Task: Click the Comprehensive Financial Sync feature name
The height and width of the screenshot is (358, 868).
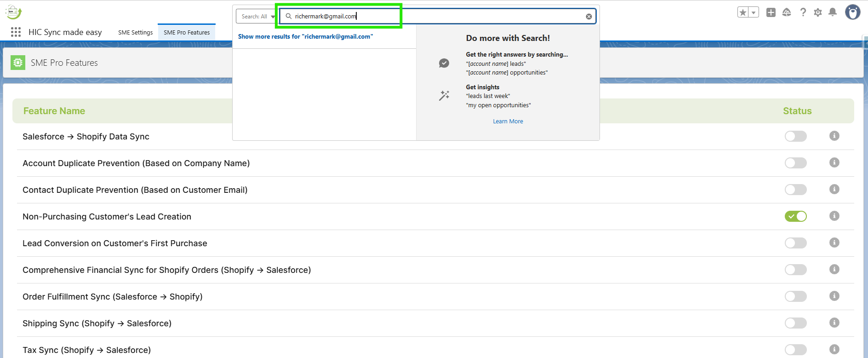Action: point(167,270)
